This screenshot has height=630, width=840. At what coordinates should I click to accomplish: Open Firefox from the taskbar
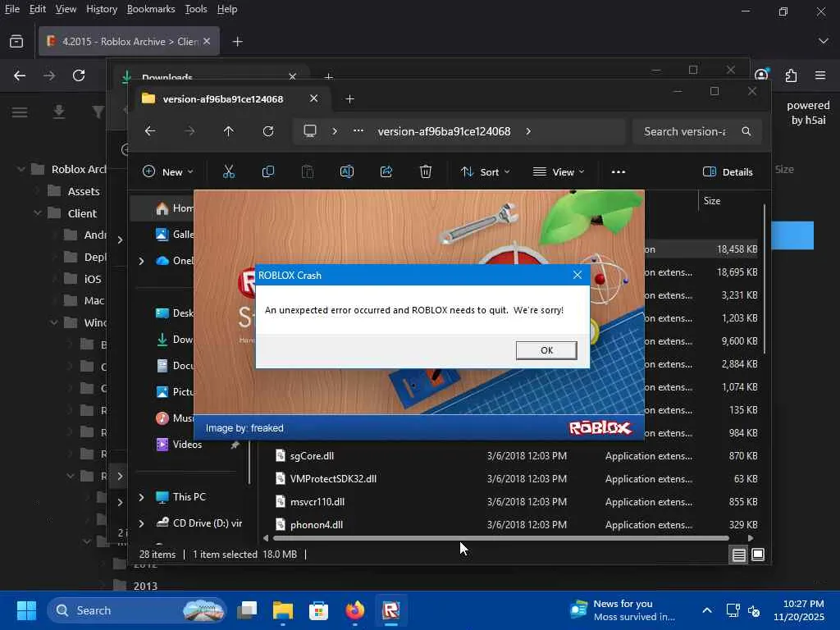tap(354, 610)
